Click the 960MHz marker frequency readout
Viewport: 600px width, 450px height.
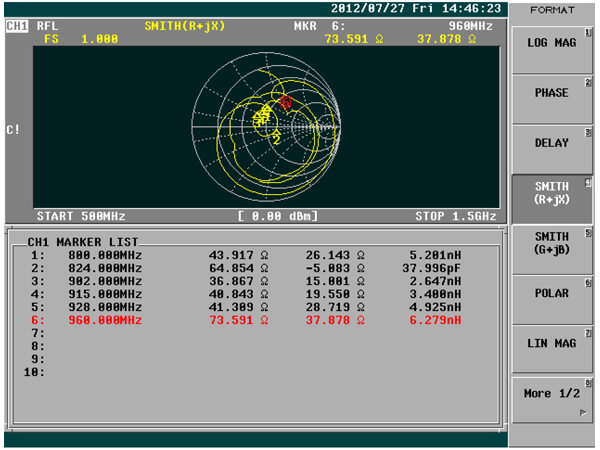(x=470, y=26)
